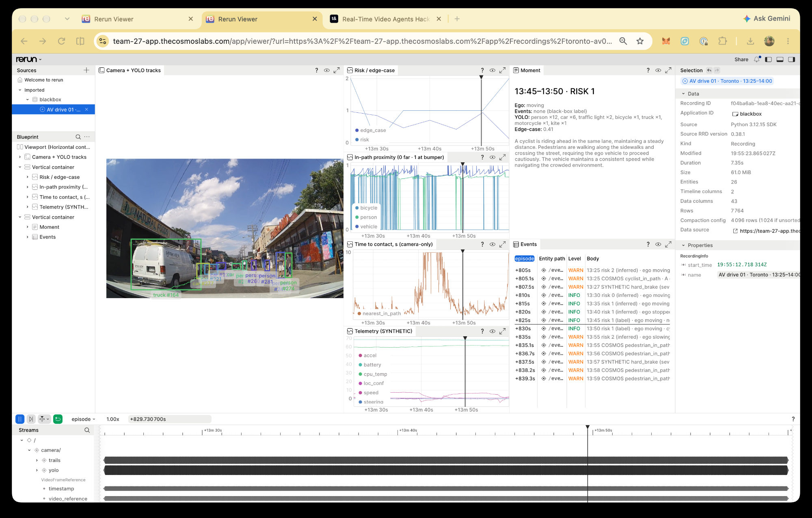Click the notifications bell icon

(x=757, y=60)
